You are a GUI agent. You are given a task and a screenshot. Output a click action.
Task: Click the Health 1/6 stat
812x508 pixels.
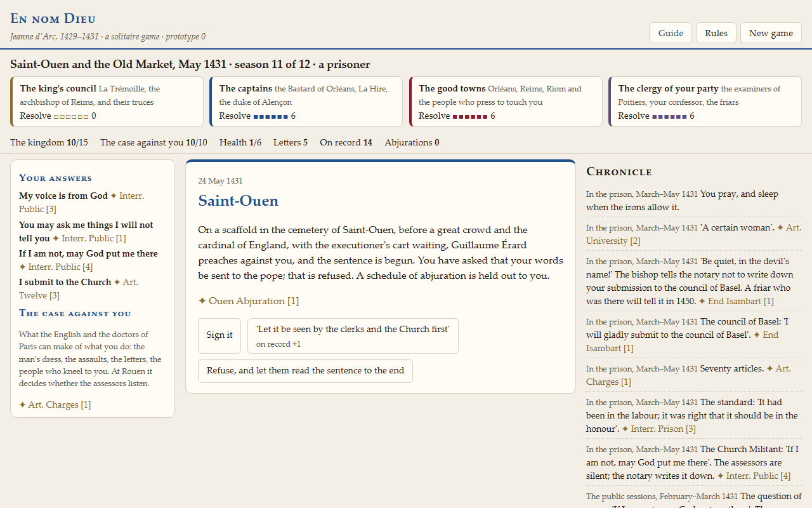pos(240,143)
